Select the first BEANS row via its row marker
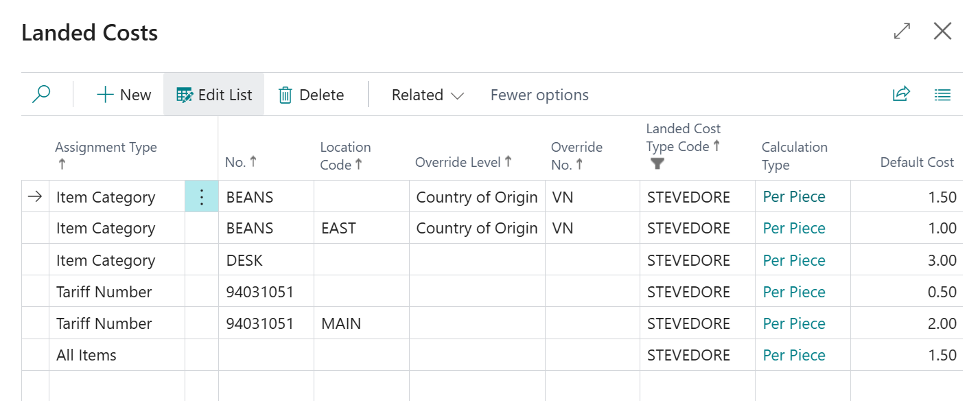The width and height of the screenshot is (980, 401). 35,196
